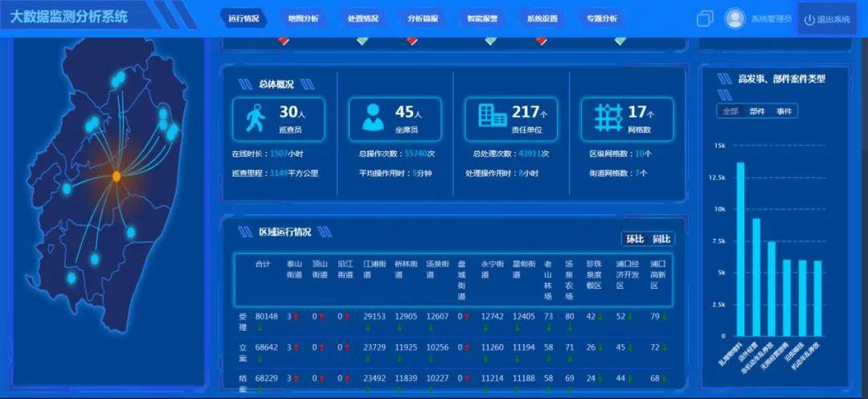Click the overlapping windows icon in header
The width and height of the screenshot is (868, 399).
tap(705, 19)
